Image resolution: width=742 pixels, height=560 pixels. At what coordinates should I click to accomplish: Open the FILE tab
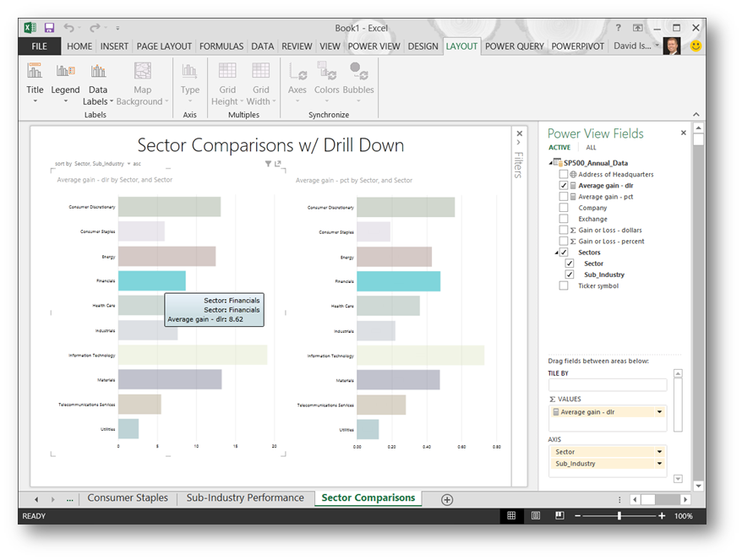39,46
